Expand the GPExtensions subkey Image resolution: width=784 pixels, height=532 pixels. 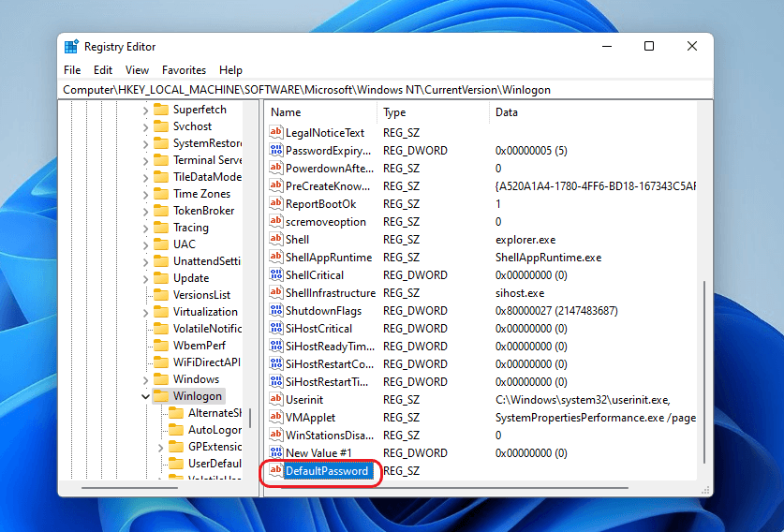click(x=160, y=448)
